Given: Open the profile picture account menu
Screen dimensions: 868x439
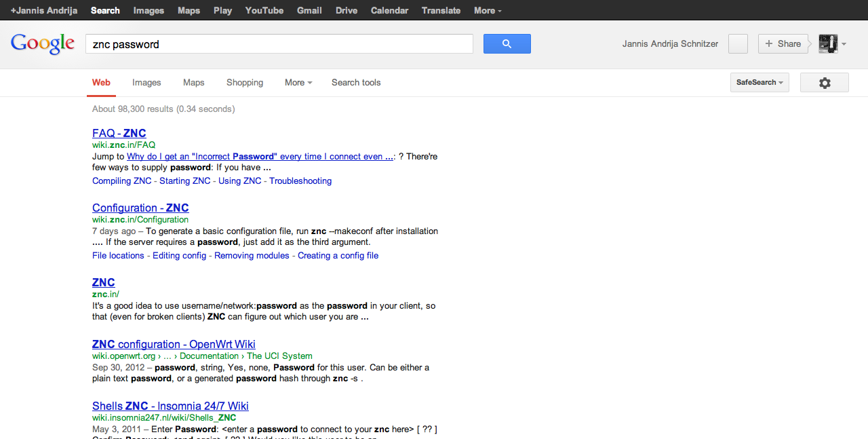Looking at the screenshot, I should (x=828, y=44).
